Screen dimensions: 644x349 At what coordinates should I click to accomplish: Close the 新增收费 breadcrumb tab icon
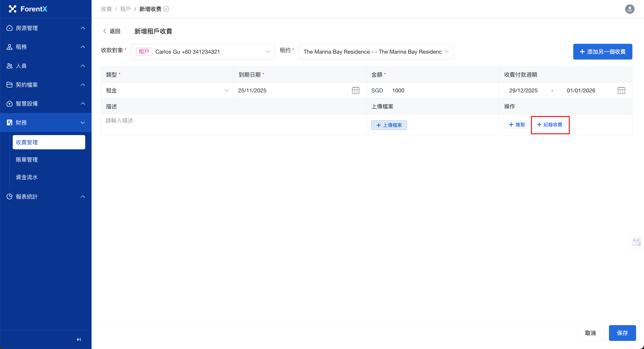(x=166, y=9)
